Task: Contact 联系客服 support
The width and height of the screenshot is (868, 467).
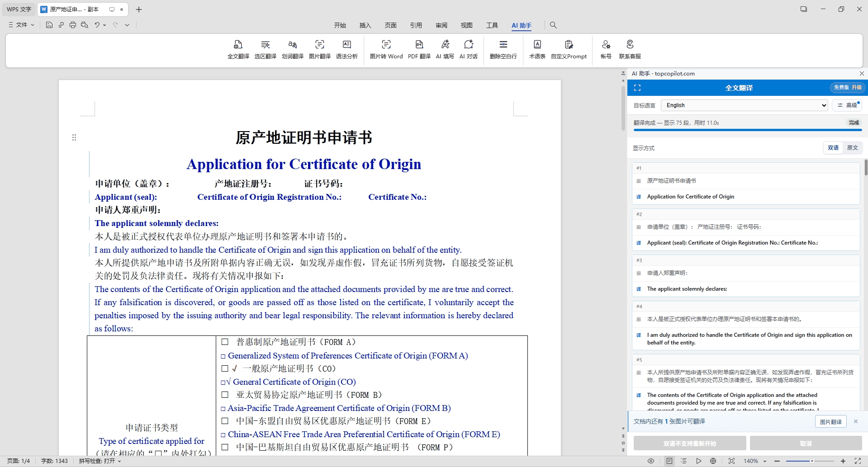Action: point(630,50)
